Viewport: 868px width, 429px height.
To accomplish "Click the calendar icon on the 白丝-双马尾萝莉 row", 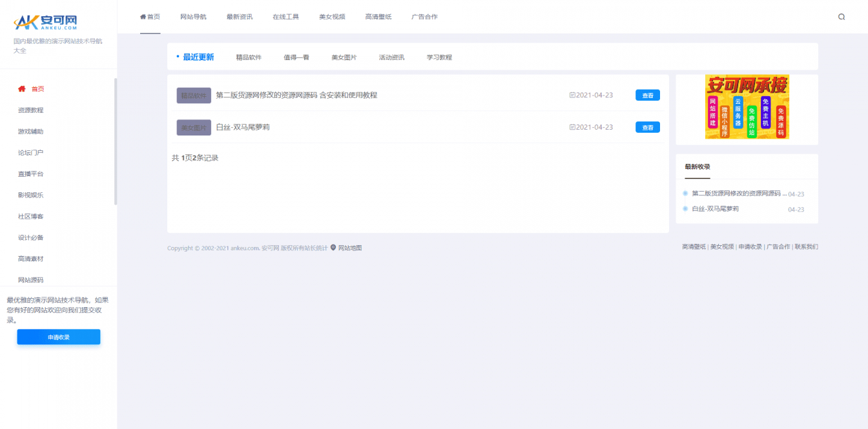I will [x=572, y=127].
